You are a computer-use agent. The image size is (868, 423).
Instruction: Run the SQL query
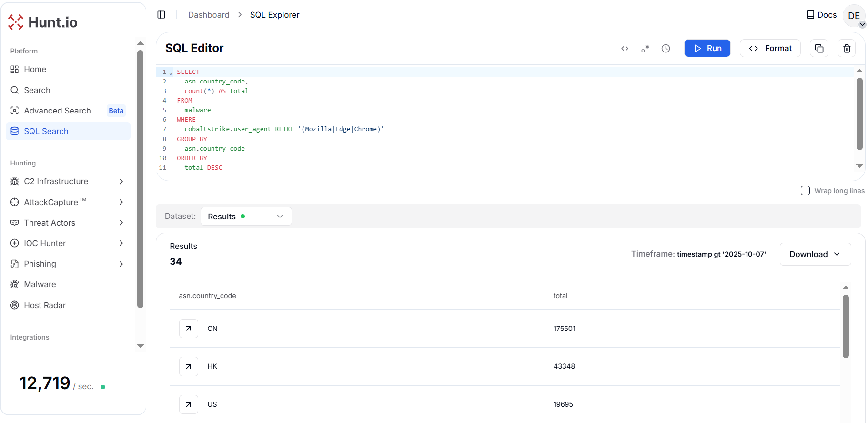tap(707, 48)
